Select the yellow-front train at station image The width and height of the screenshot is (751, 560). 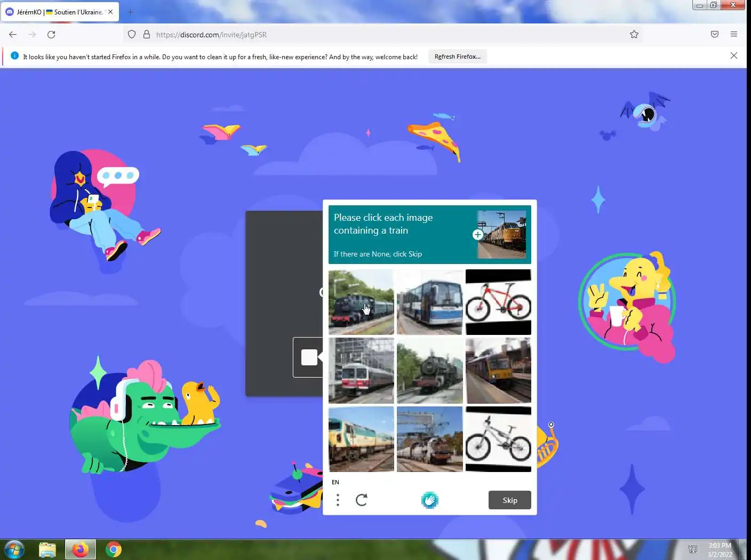498,370
